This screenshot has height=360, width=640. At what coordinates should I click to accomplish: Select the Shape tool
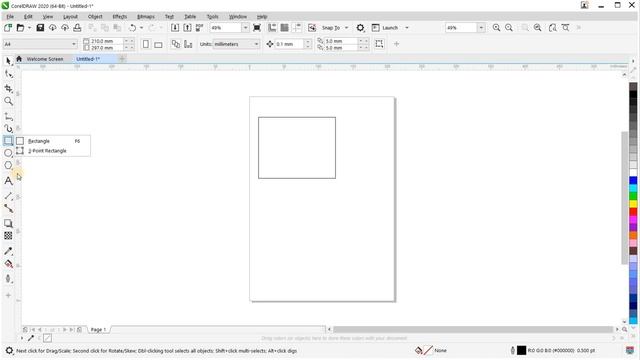pyautogui.click(x=8, y=74)
